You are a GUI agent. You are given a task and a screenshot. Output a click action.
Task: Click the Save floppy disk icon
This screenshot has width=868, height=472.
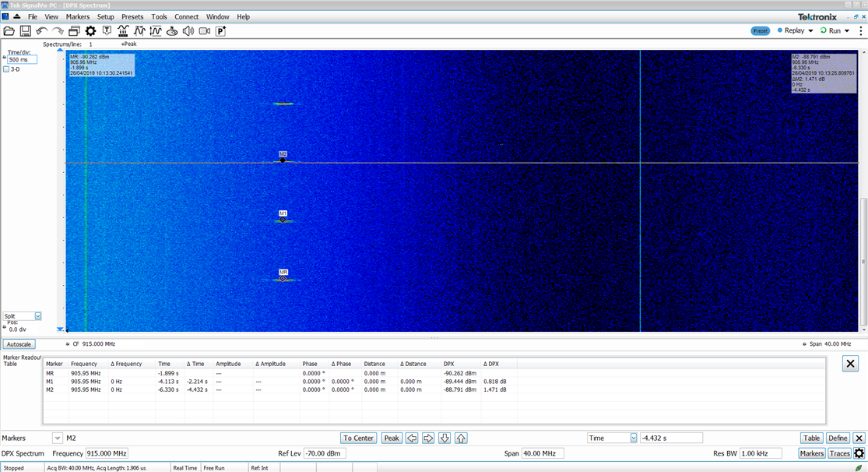tap(25, 31)
